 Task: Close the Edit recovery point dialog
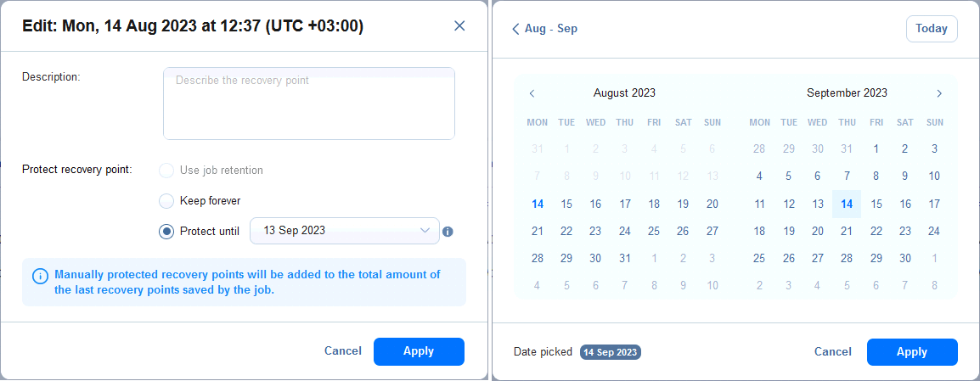click(x=459, y=25)
